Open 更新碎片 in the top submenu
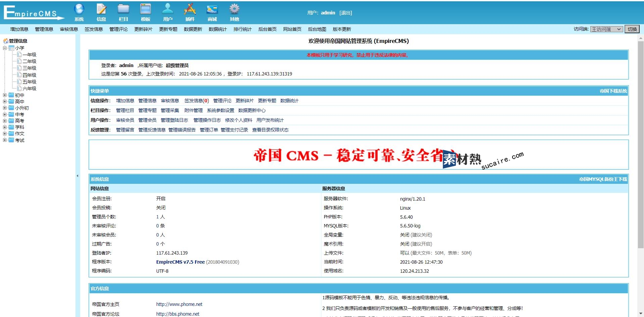 [143, 29]
